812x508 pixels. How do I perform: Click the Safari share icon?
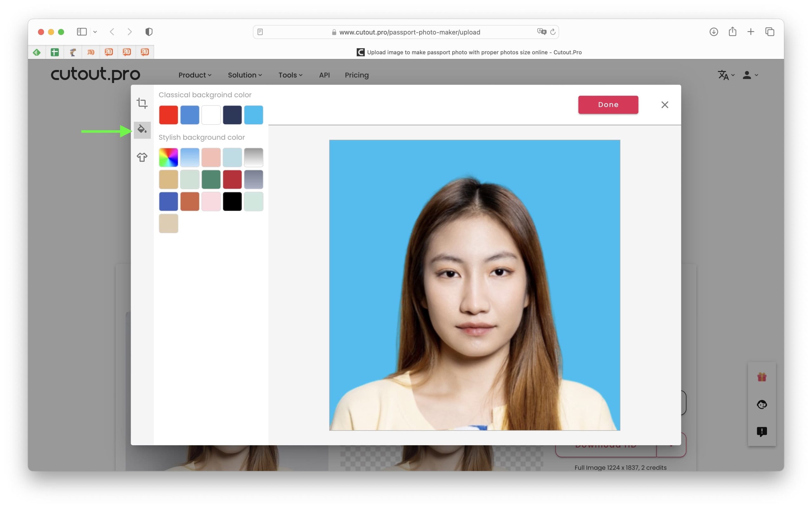tap(732, 32)
